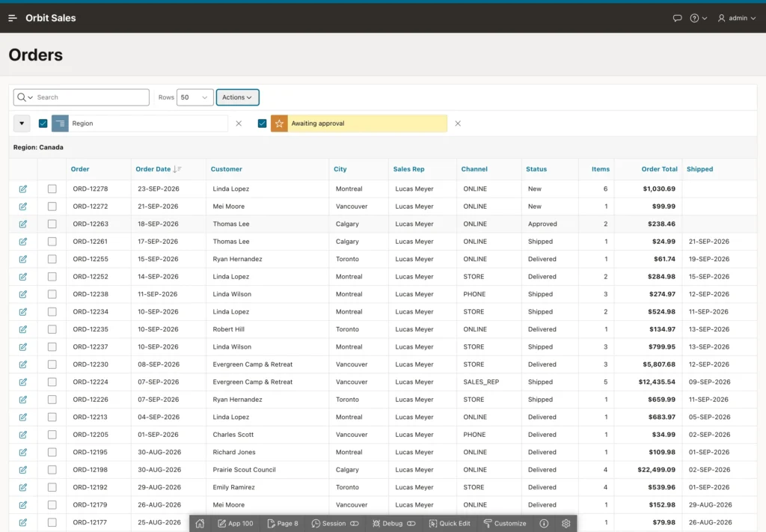Viewport: 766px width, 532px height.
Task: Click the Orbit Sales app title
Action: point(51,18)
